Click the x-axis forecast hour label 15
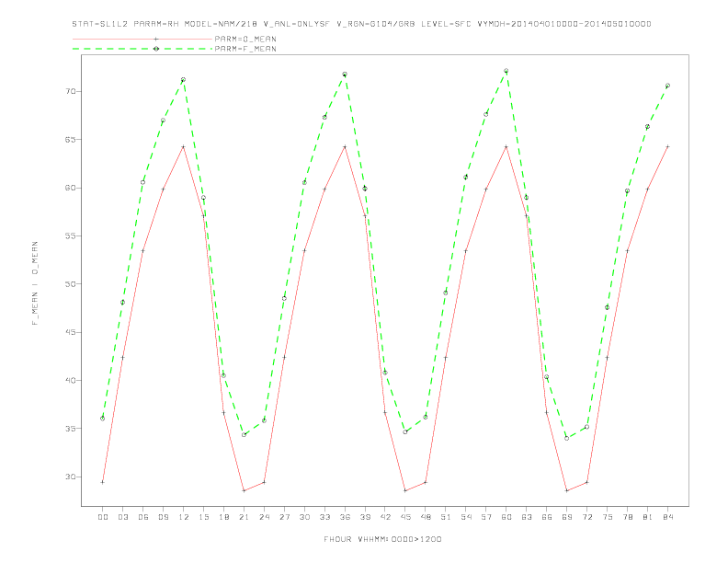This screenshot has width=728, height=563. click(x=203, y=517)
